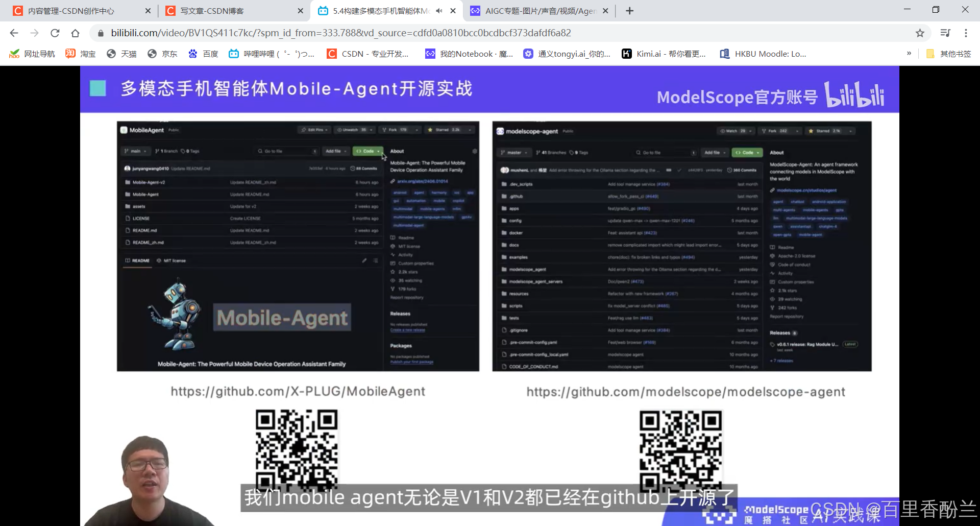Click the green Code button in MobileAgent repo
The height and width of the screenshot is (526, 980).
[367, 151]
